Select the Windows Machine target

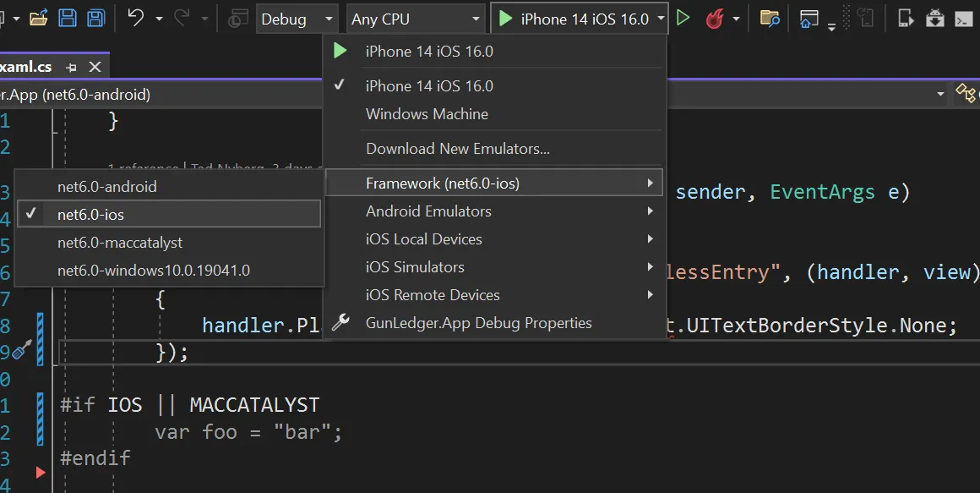[427, 114]
